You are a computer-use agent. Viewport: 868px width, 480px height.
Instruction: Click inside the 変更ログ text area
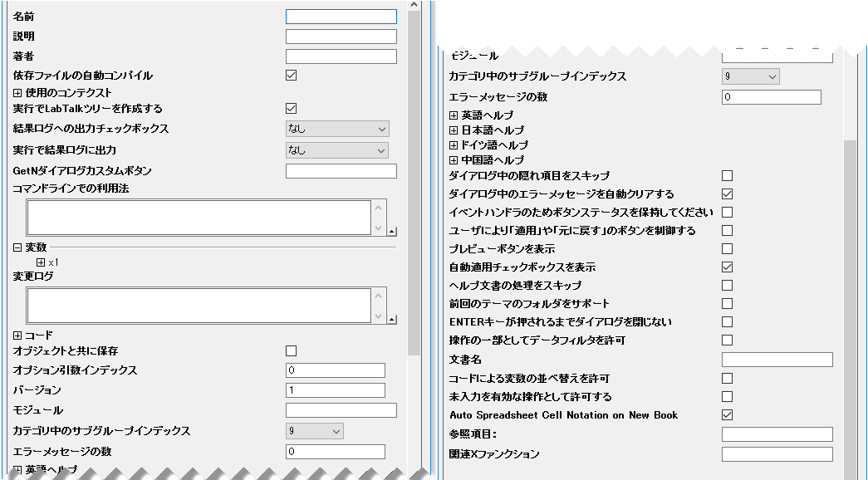click(199, 305)
